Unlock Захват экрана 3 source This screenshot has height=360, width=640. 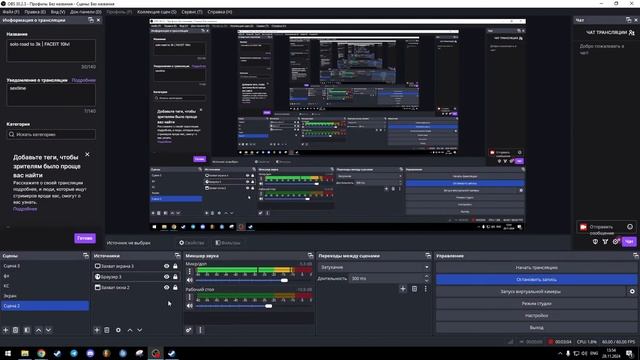tap(175, 266)
